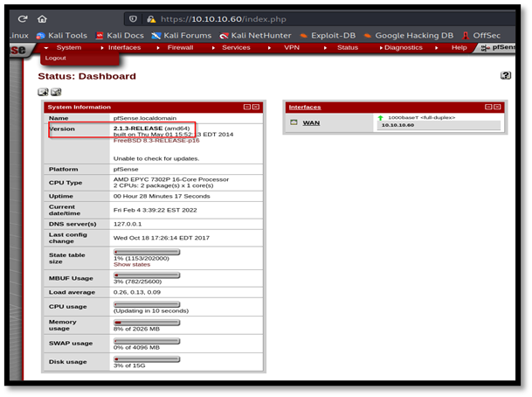
Task: Select the DNS server value '127.0.0.1'
Action: point(128,224)
